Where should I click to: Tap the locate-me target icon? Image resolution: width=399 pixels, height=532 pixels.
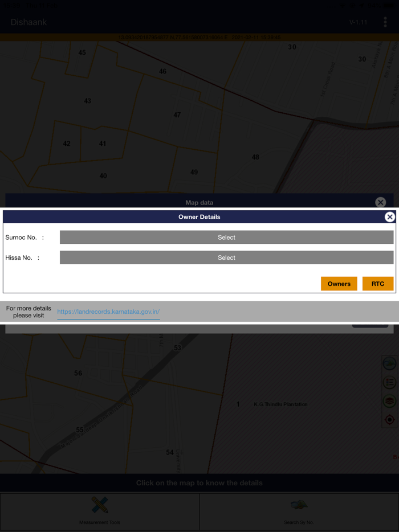coord(389,420)
